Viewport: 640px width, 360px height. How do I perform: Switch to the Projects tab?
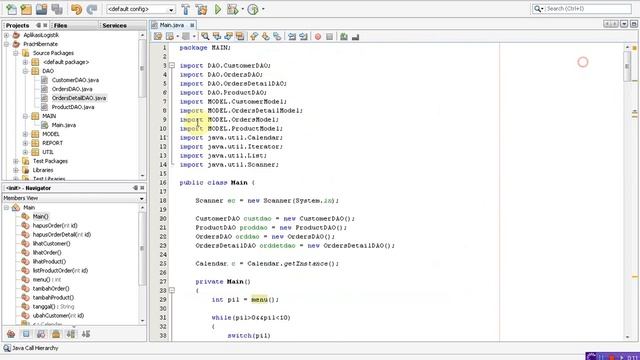(x=18, y=25)
